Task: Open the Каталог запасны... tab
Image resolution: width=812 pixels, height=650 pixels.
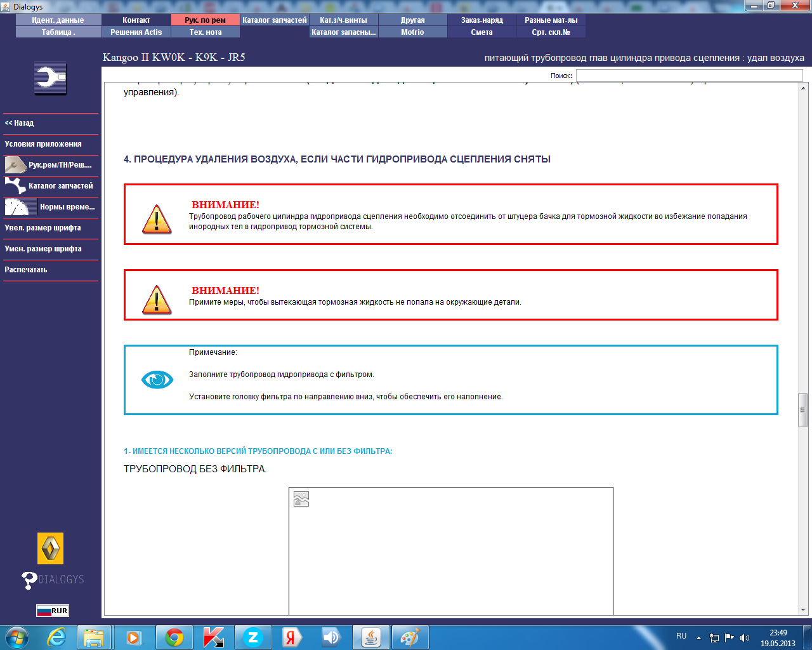Action: pos(344,32)
